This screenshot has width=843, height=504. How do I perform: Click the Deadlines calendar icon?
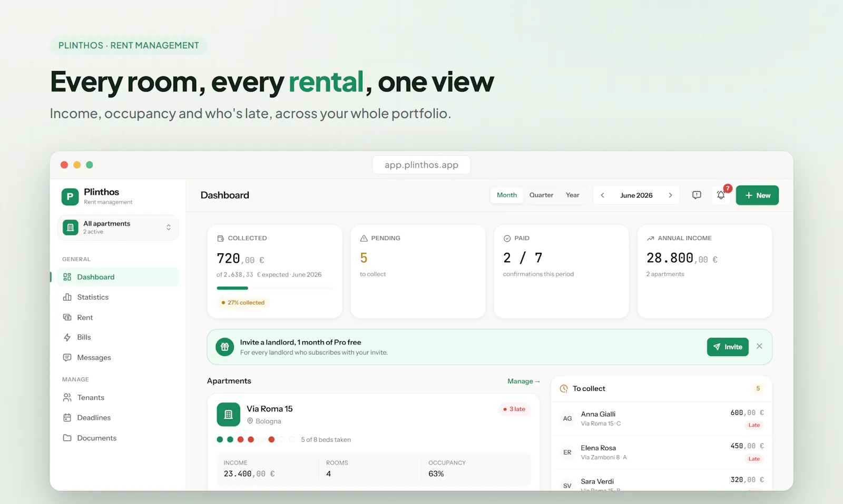tap(67, 418)
